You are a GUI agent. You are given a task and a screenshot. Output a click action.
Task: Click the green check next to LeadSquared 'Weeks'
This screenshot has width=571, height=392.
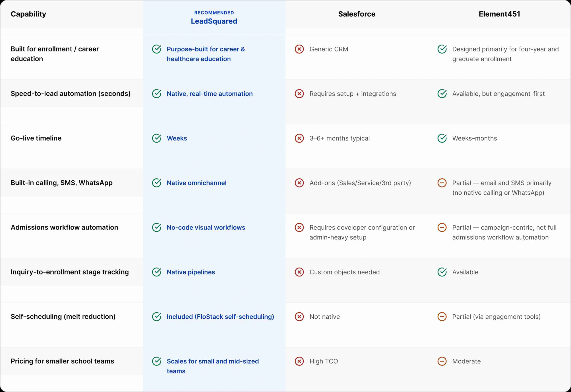coord(157,138)
